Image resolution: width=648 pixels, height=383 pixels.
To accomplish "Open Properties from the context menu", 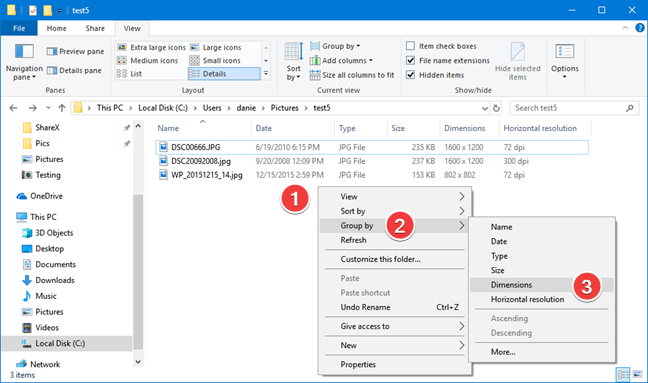I will point(395,364).
